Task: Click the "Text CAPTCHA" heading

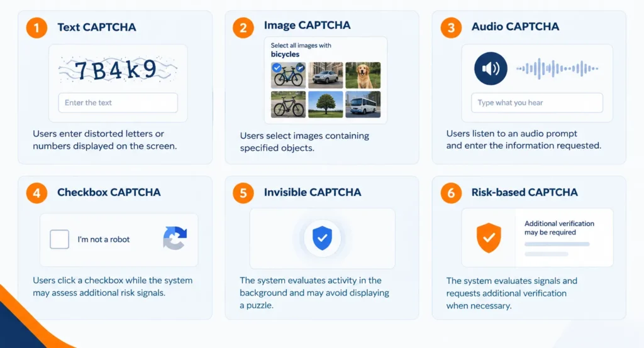Action: tap(96, 27)
